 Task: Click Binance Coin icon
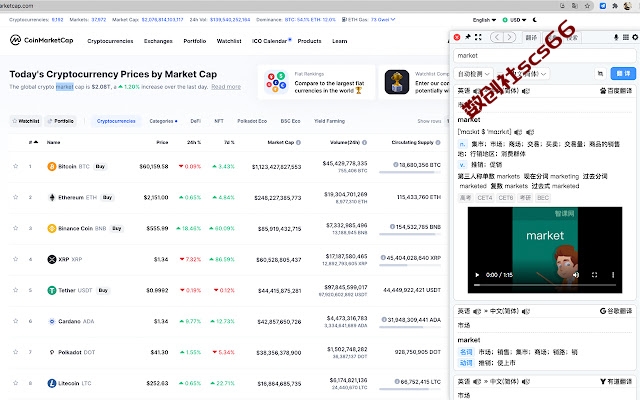pos(52,229)
